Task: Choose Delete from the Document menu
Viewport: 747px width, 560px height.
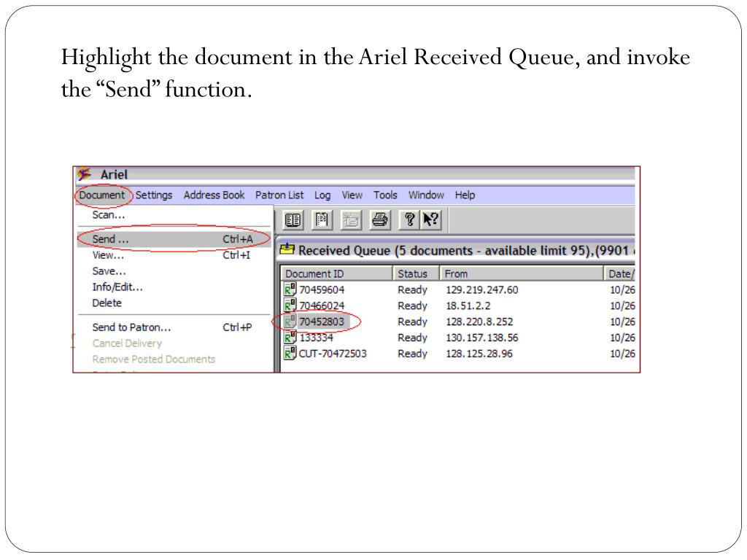Action: tap(174, 303)
